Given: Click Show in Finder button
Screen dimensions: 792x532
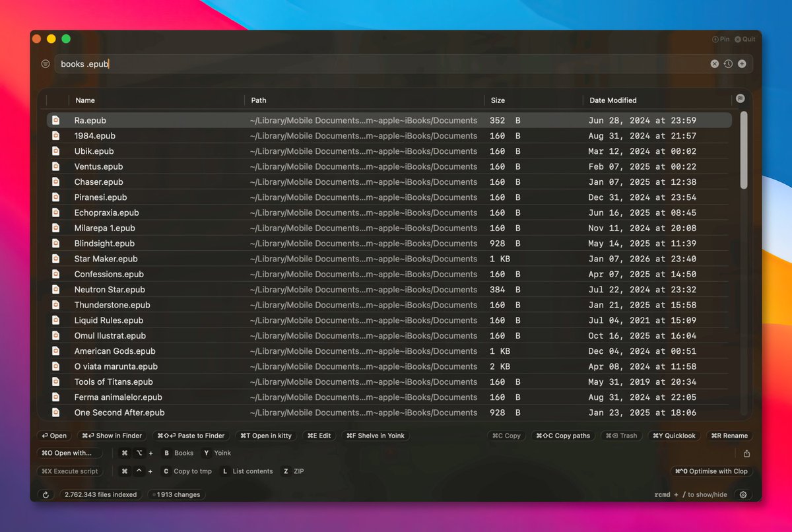Looking at the screenshot, I should point(112,436).
